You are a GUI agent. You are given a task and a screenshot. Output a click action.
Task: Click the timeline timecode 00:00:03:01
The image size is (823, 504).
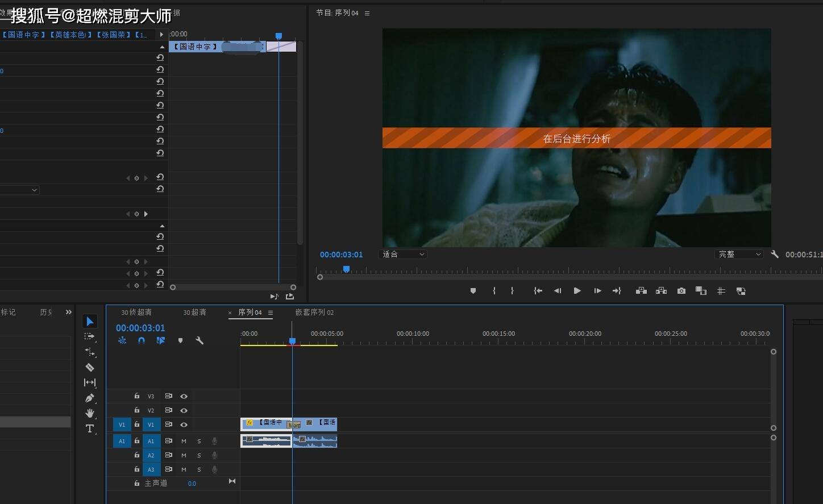pyautogui.click(x=140, y=328)
